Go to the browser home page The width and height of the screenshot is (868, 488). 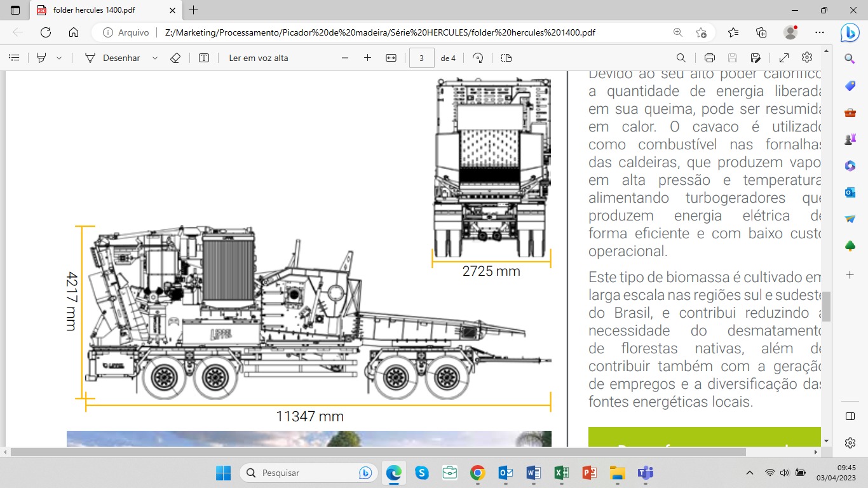click(74, 32)
